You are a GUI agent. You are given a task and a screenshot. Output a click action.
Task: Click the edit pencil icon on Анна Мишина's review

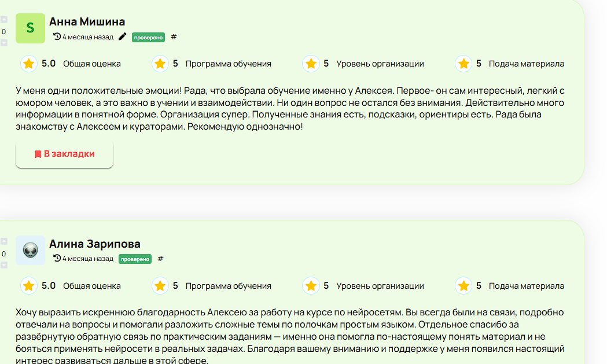[122, 37]
